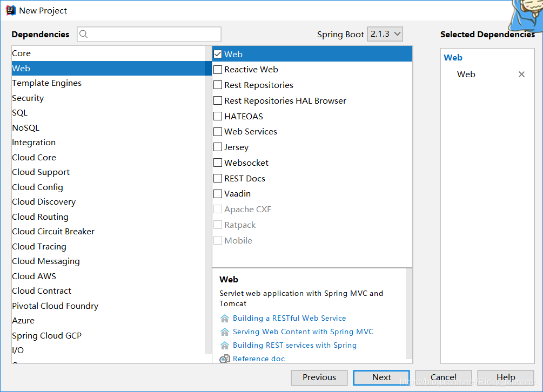Select Cloud Support category

point(109,172)
